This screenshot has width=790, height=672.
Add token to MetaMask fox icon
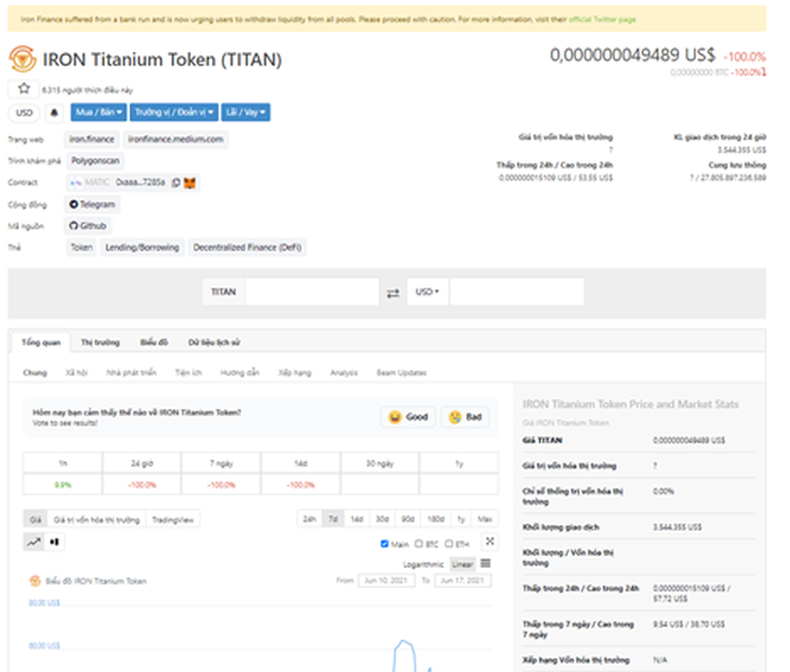[x=190, y=182]
